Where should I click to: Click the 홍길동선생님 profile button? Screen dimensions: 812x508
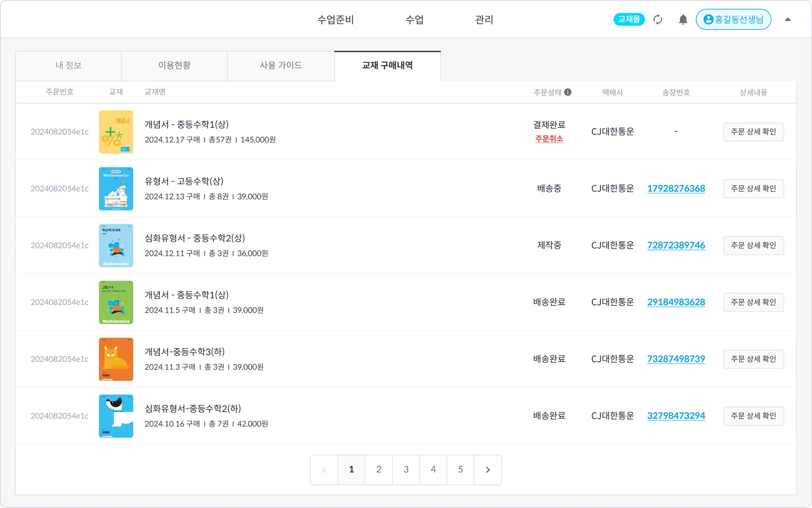tap(733, 19)
